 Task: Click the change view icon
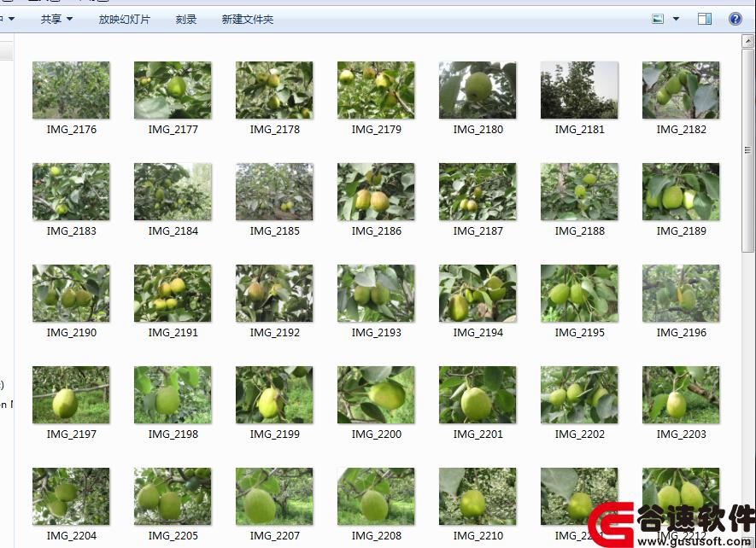(x=658, y=20)
